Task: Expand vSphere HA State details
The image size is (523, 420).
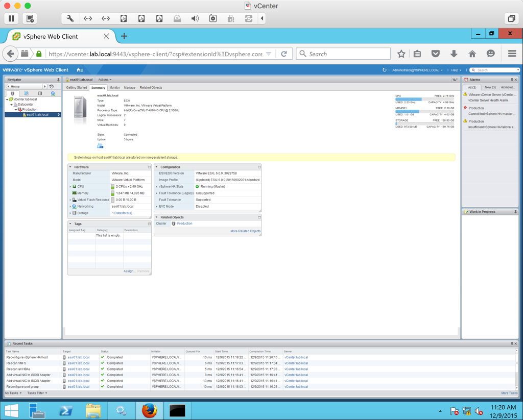Action: pos(157,187)
